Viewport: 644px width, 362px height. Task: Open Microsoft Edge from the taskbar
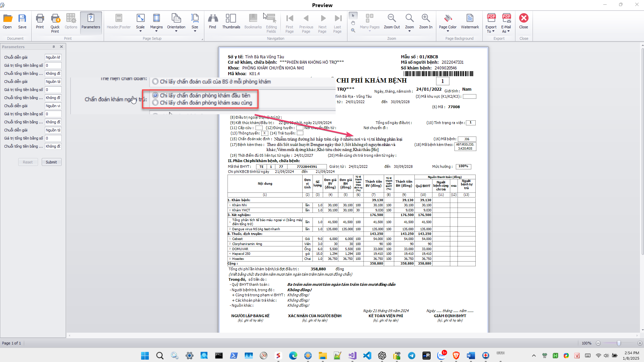point(293,356)
